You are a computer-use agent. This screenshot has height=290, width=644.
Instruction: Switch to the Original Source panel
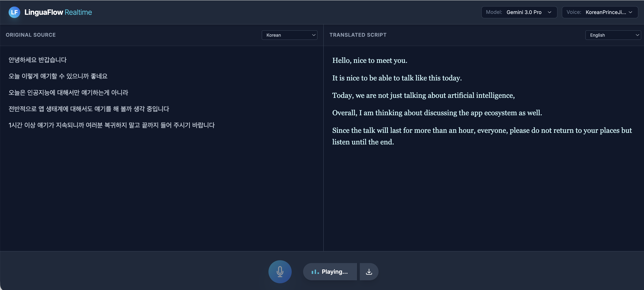point(31,35)
